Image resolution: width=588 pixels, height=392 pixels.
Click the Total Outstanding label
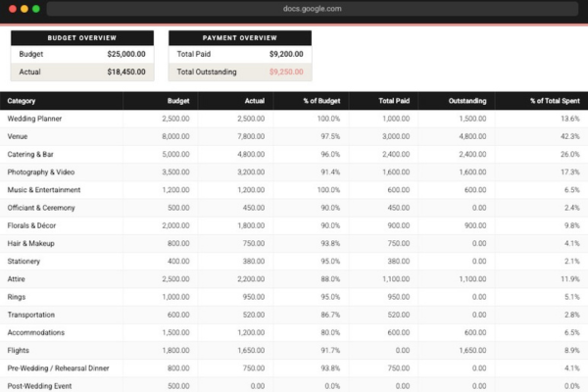pos(207,72)
